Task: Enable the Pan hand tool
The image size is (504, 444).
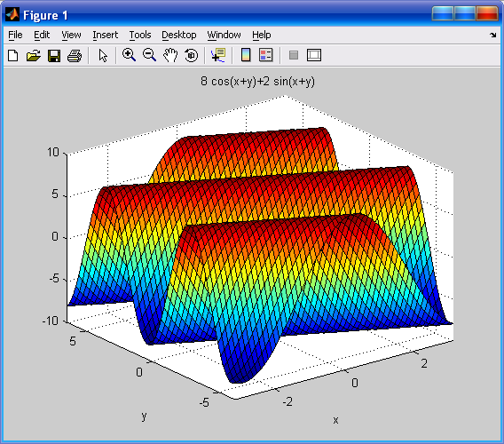Action: [170, 55]
